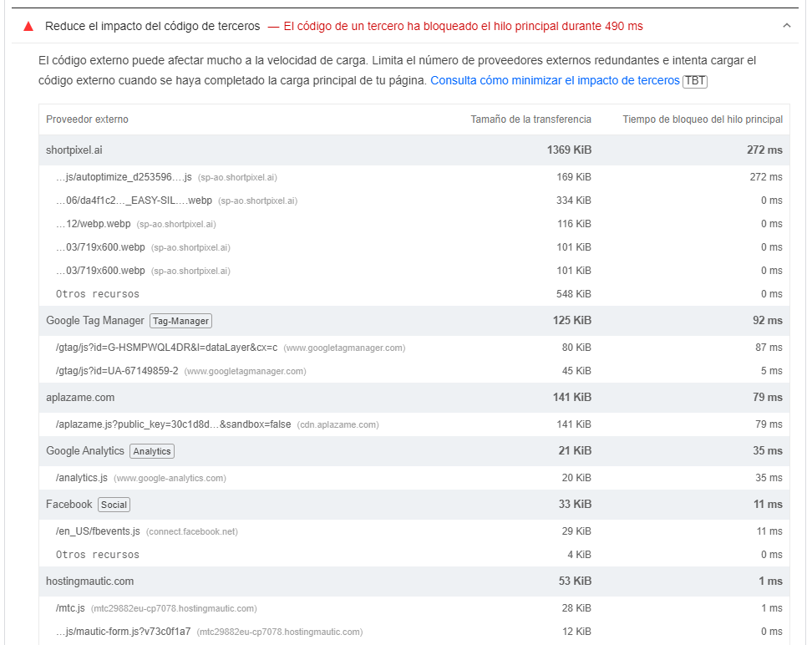The height and width of the screenshot is (645, 812).
Task: Click the TBT metric badge
Action: [695, 81]
